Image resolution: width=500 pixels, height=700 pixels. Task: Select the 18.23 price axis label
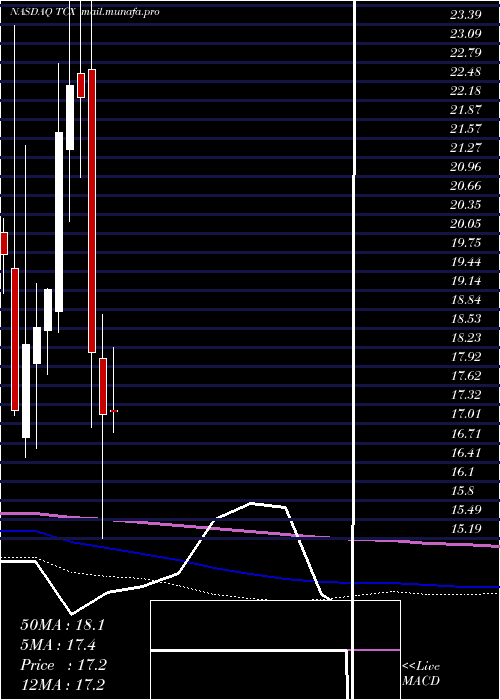[466, 338]
